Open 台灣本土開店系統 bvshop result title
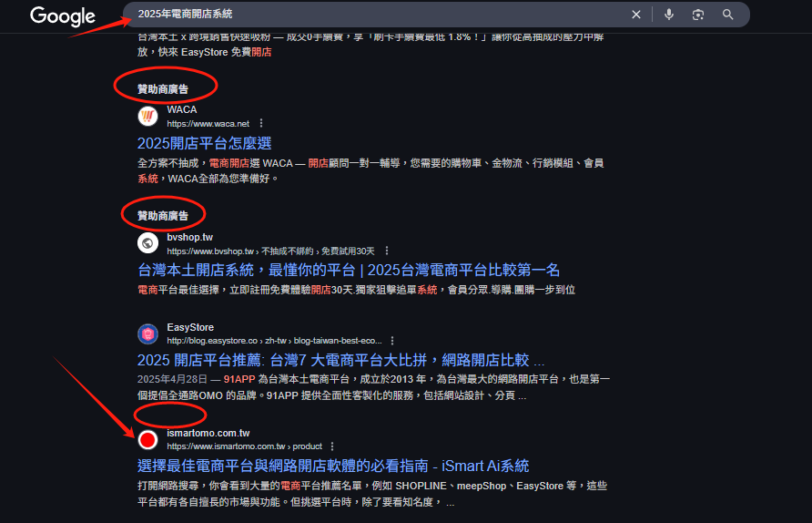Viewport: 812px width, 523px height. 349,270
